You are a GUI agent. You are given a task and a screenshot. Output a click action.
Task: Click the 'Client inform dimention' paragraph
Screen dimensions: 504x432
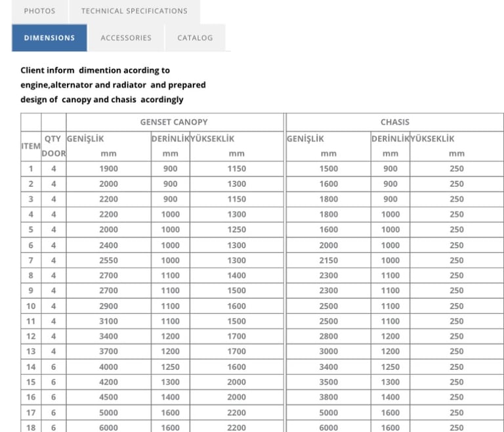point(113,85)
